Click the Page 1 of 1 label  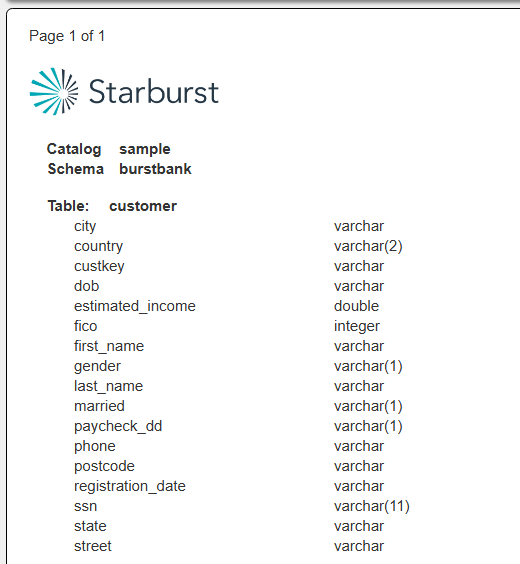[67, 36]
